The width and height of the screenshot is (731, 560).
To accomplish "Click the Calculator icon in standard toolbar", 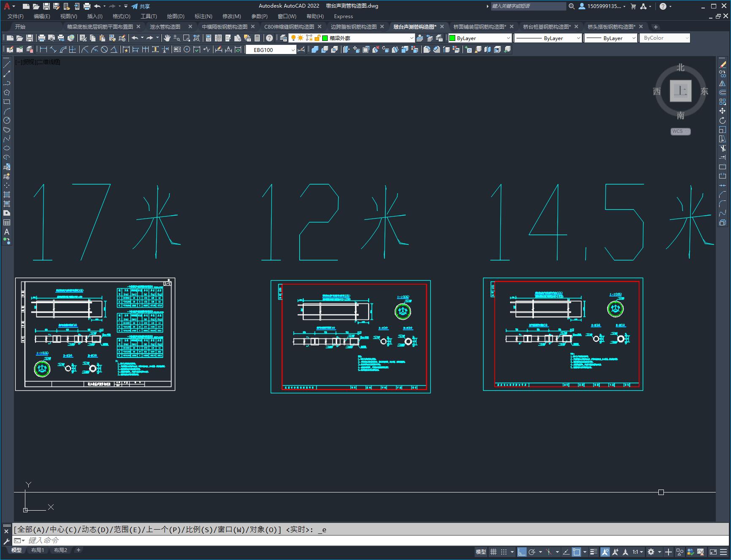I will (257, 38).
